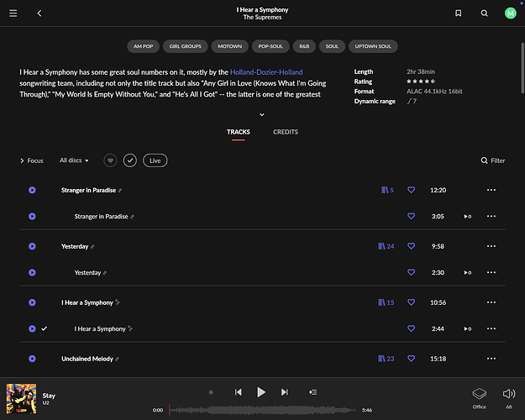Open more options for I Hear a Symphony 10:56
This screenshot has width=525, height=420.
[491, 302]
